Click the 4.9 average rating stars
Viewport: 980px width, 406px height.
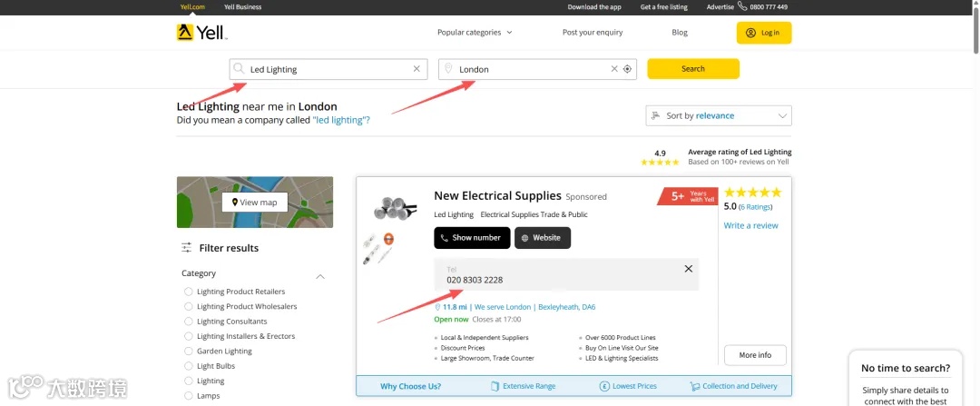[x=660, y=162]
